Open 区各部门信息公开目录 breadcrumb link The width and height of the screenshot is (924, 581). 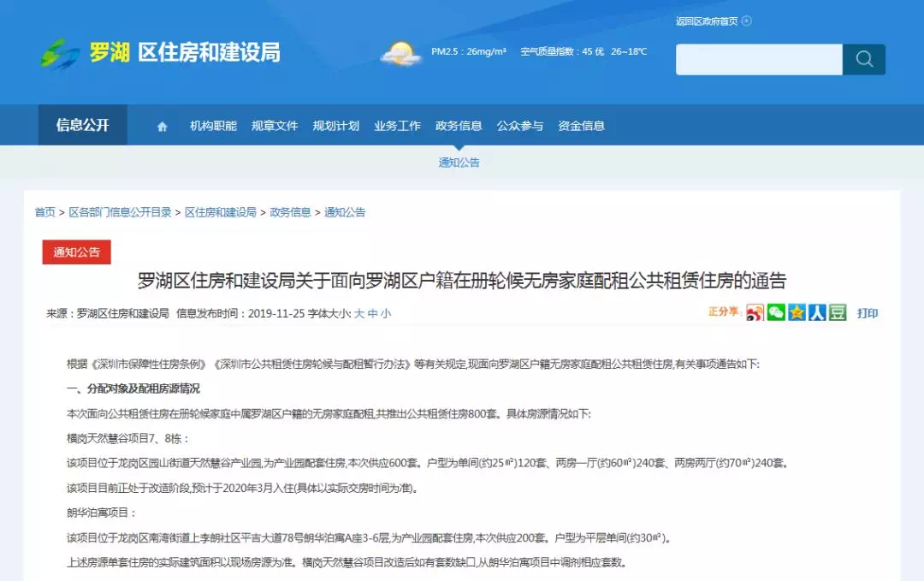coord(120,212)
